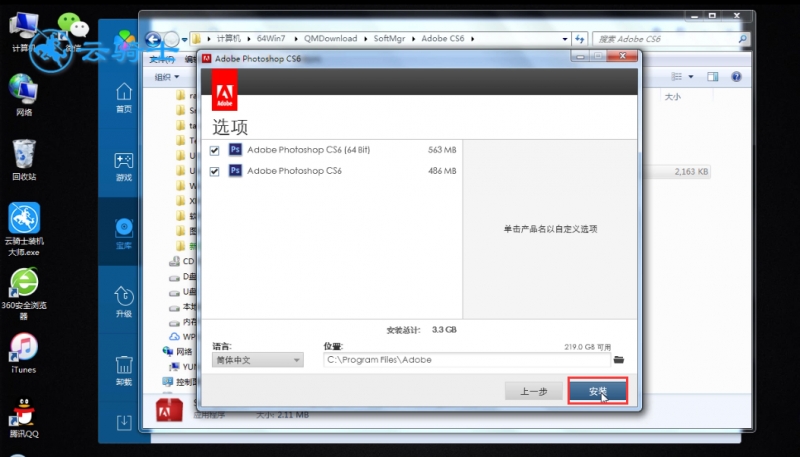Select 网络 in Explorer navigation tree
This screenshot has width=800, height=457.
178,351
